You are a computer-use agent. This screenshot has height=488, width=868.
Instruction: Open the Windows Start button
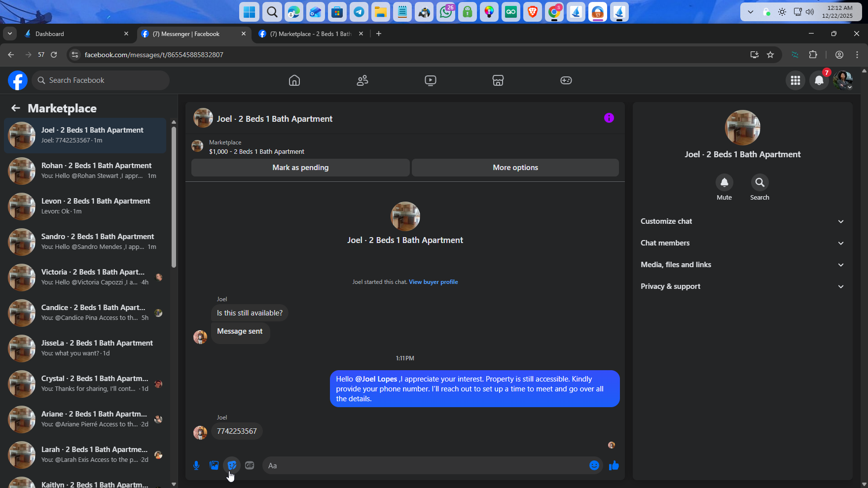point(250,12)
